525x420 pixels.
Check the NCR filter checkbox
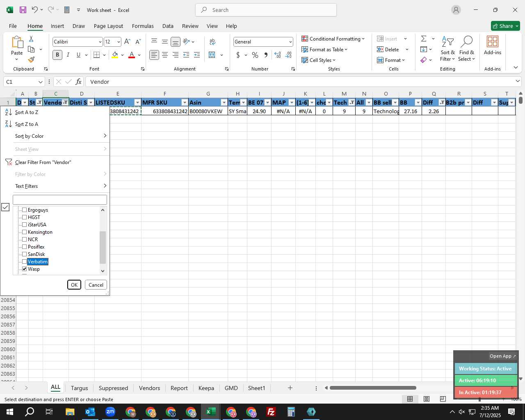(24, 240)
